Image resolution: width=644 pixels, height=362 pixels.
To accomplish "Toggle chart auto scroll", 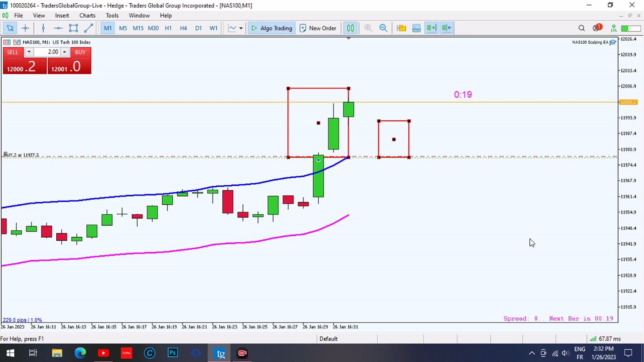I will (x=431, y=28).
